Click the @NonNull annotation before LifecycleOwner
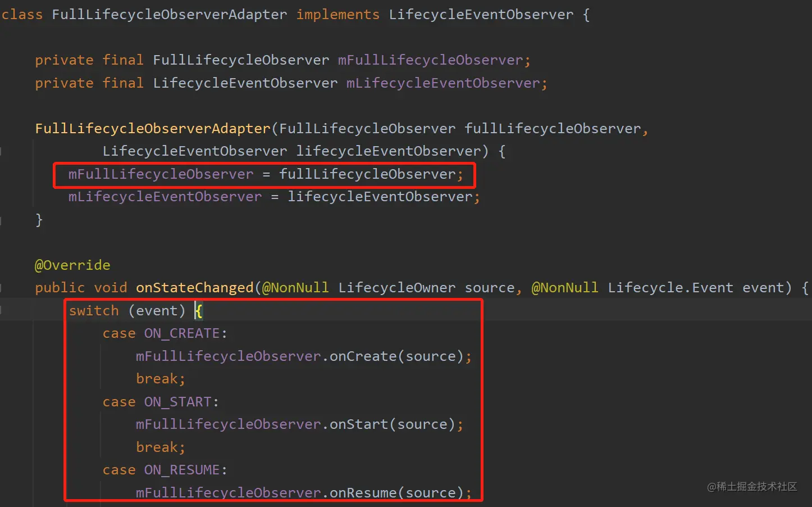 pyautogui.click(x=295, y=288)
